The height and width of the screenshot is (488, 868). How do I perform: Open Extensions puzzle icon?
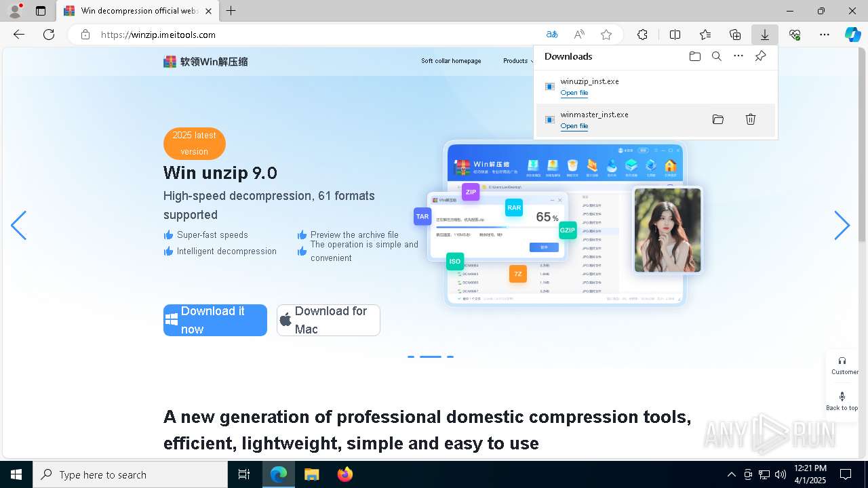(642, 35)
